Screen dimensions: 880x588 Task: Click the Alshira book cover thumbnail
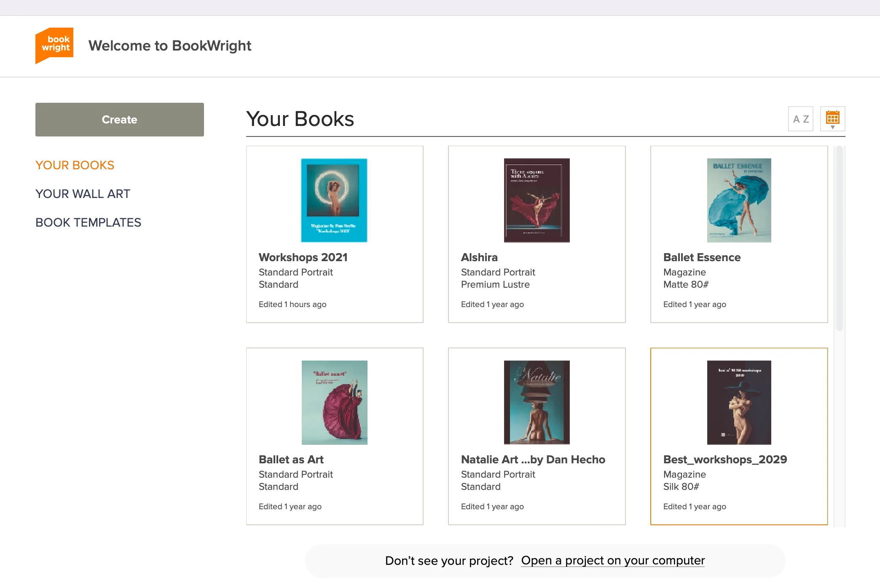[537, 200]
